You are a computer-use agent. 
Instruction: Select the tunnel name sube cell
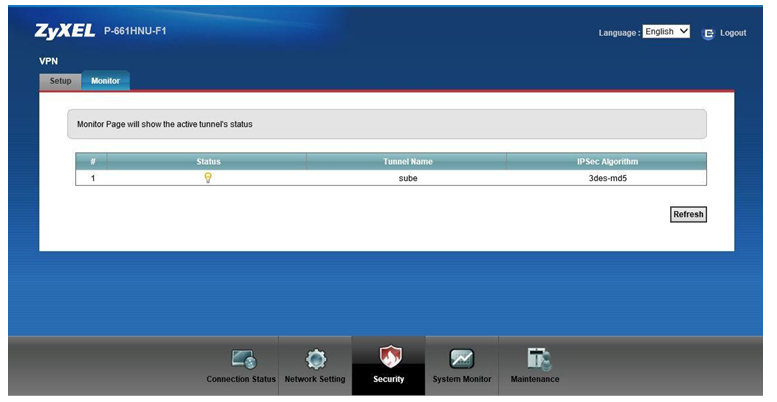[x=408, y=178]
